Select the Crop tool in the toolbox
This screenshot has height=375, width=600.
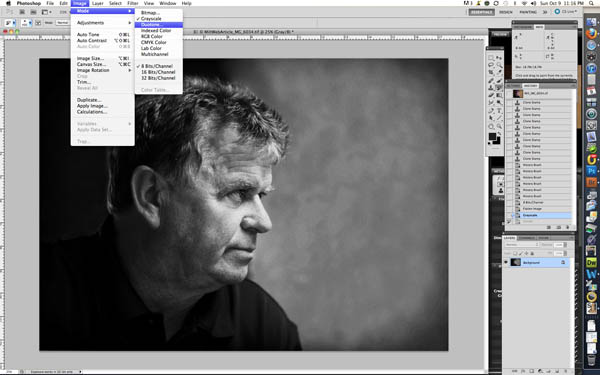[x=491, y=72]
